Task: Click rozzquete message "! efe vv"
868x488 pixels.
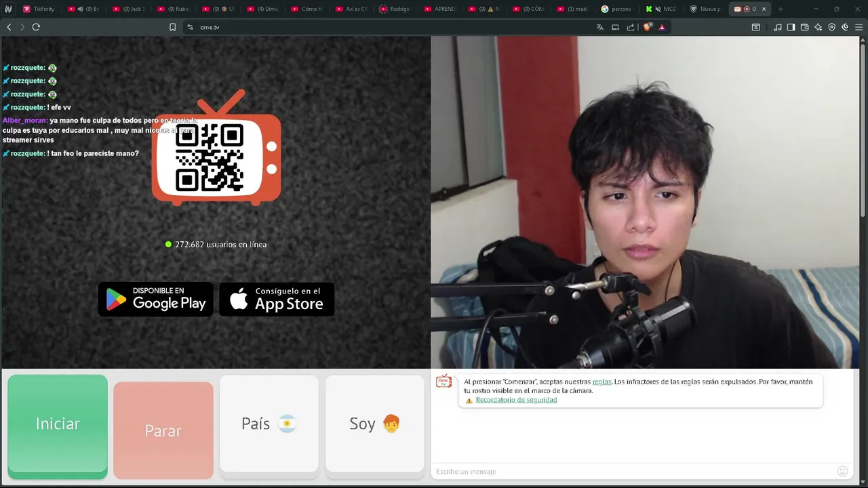Action: pyautogui.click(x=59, y=107)
